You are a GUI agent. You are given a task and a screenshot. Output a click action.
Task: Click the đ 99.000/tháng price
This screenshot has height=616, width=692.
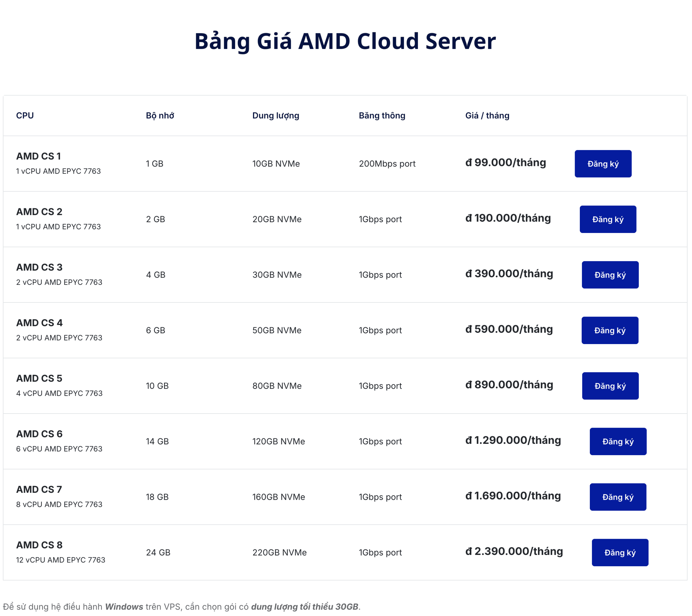[x=505, y=162]
